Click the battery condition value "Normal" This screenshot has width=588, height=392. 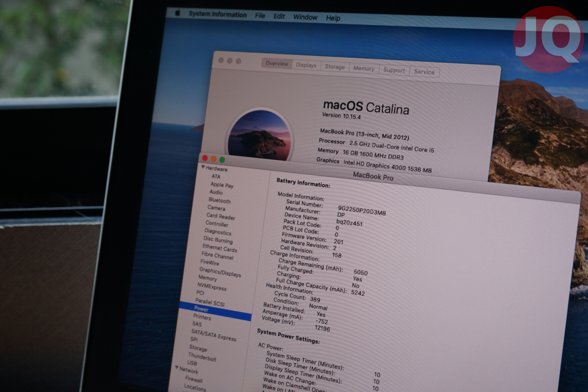tap(318, 307)
